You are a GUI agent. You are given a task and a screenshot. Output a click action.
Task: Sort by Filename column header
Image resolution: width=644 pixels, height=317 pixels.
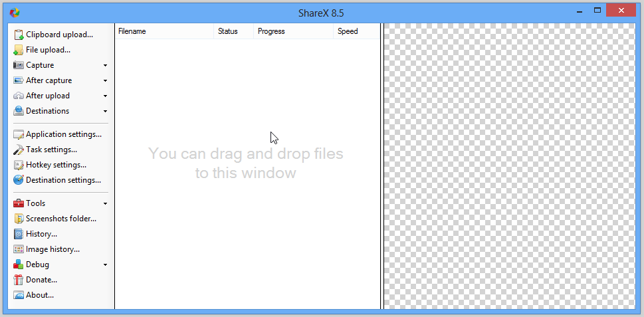164,31
